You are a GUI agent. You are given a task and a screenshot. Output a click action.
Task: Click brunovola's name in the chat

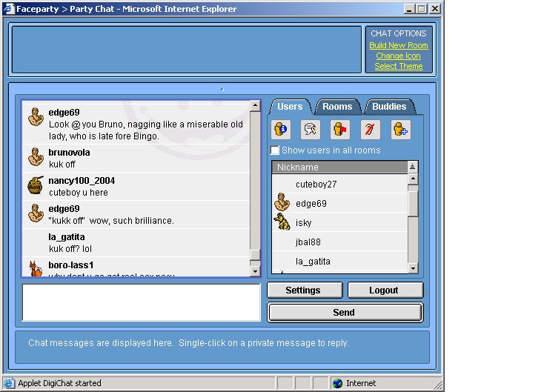[69, 153]
